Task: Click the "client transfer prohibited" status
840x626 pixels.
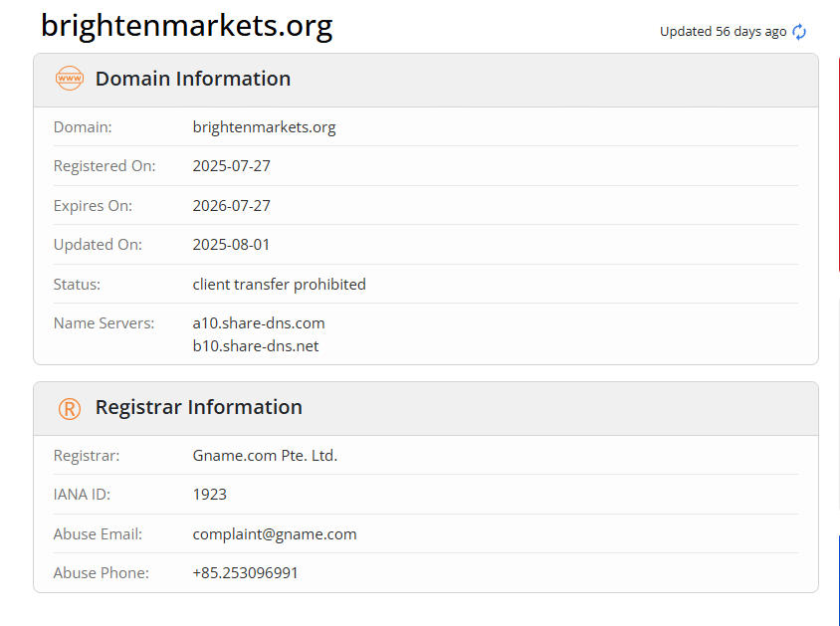Action: pos(279,285)
